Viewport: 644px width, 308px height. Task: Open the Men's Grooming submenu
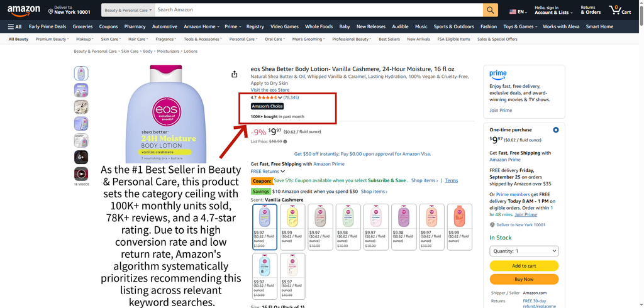309,40
